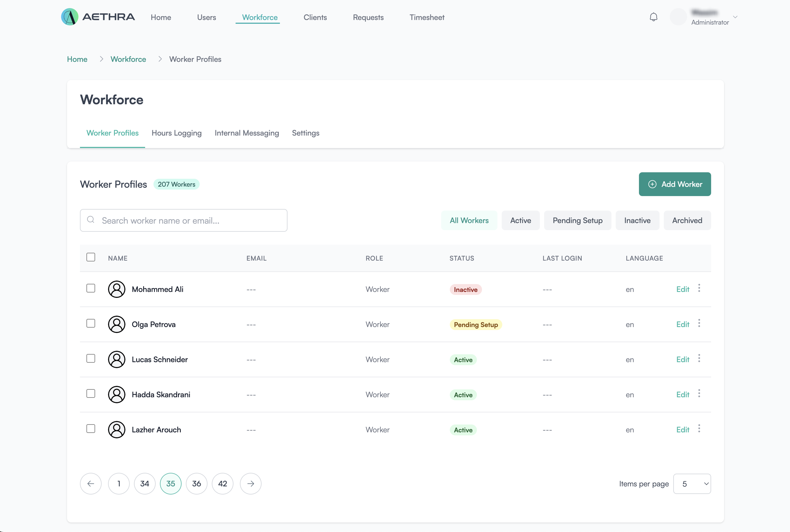Filter by Archived workers
Screen dimensions: 790x532
pos(687,221)
